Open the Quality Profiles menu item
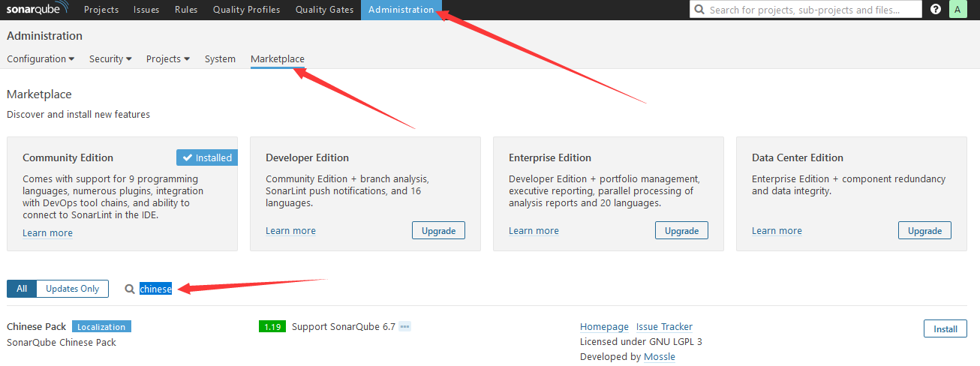The height and width of the screenshot is (366, 980). (x=246, y=10)
